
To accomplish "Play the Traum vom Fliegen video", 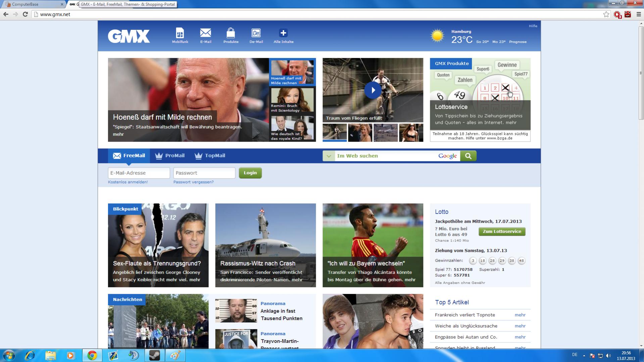I will (x=373, y=90).
